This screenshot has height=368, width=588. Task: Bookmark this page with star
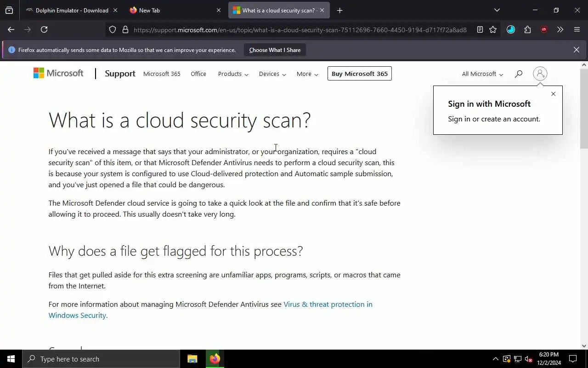pos(493,29)
